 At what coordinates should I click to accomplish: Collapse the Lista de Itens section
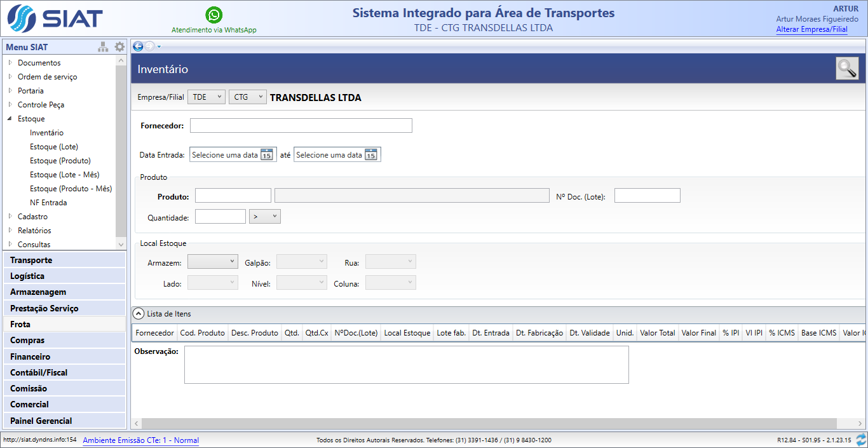coord(137,313)
